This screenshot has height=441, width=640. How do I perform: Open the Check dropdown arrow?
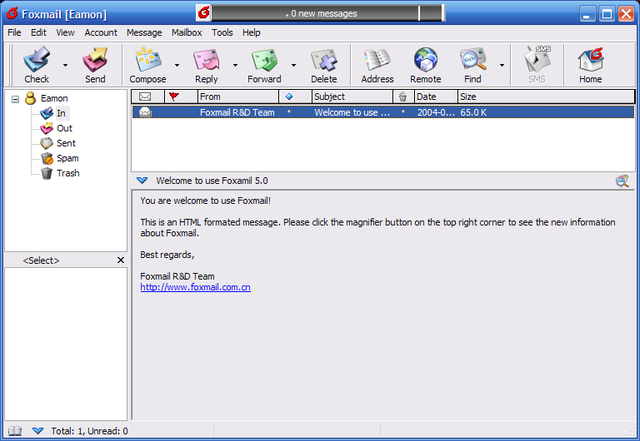tap(65, 65)
